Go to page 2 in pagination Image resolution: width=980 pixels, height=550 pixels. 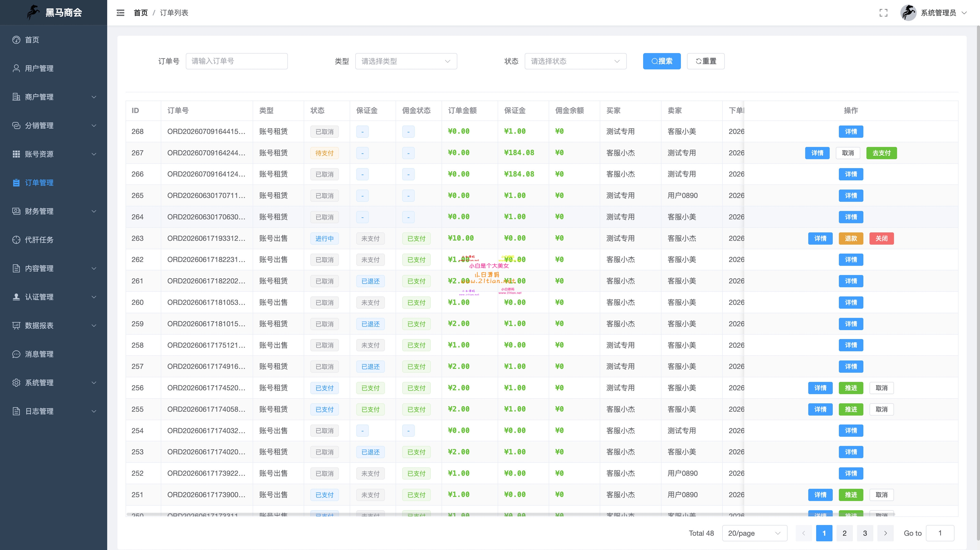[x=844, y=533]
